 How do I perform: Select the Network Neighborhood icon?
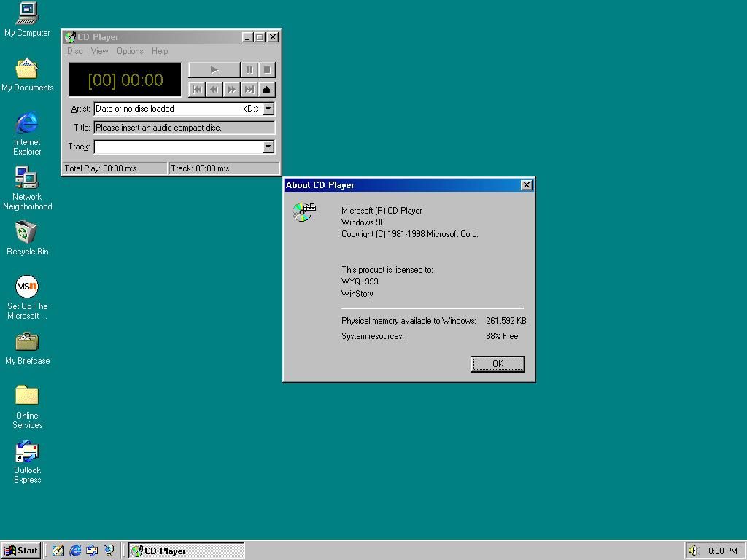click(x=27, y=179)
